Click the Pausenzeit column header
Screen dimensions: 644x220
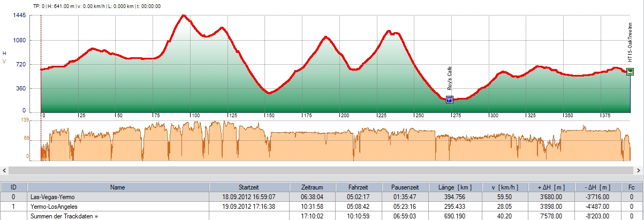click(x=406, y=187)
